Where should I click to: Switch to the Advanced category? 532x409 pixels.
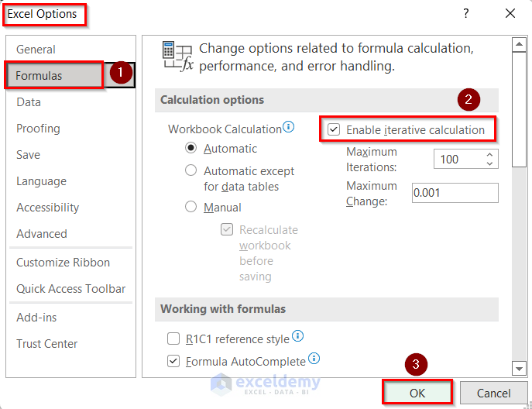coord(42,234)
